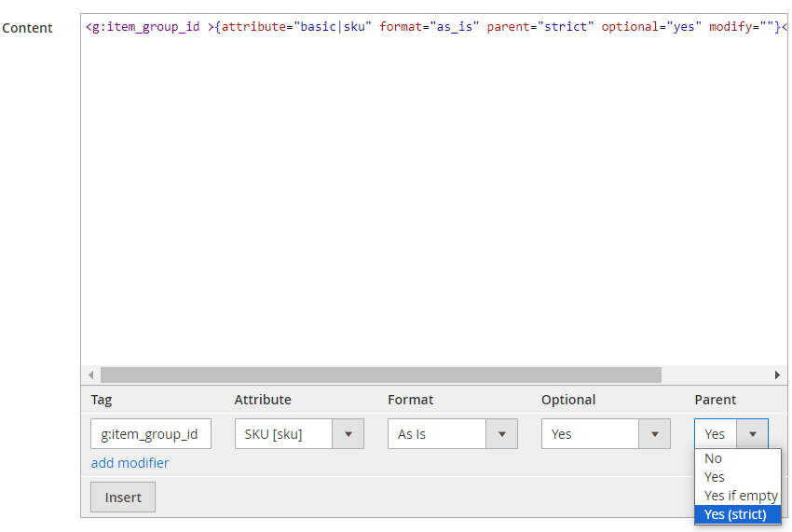This screenshot has height=532, width=792.
Task: Select 'Yes (strict)' in Parent list
Action: pyautogui.click(x=737, y=514)
